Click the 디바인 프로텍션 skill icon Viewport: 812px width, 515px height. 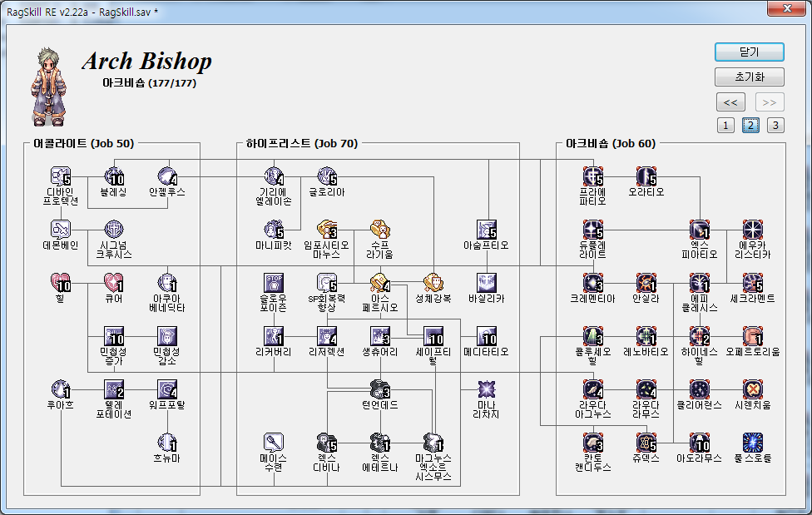click(x=61, y=176)
